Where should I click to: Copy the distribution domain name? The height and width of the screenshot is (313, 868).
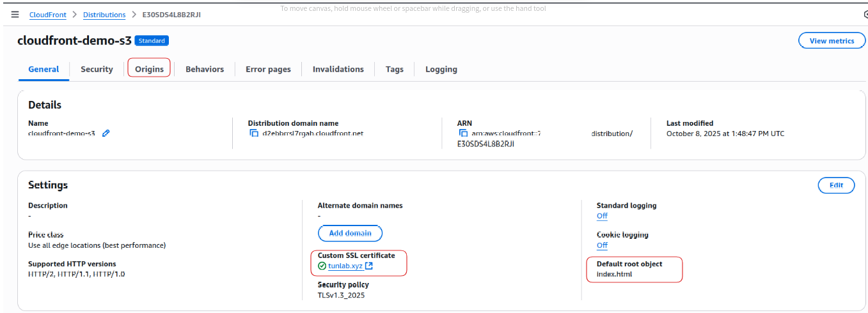[254, 134]
